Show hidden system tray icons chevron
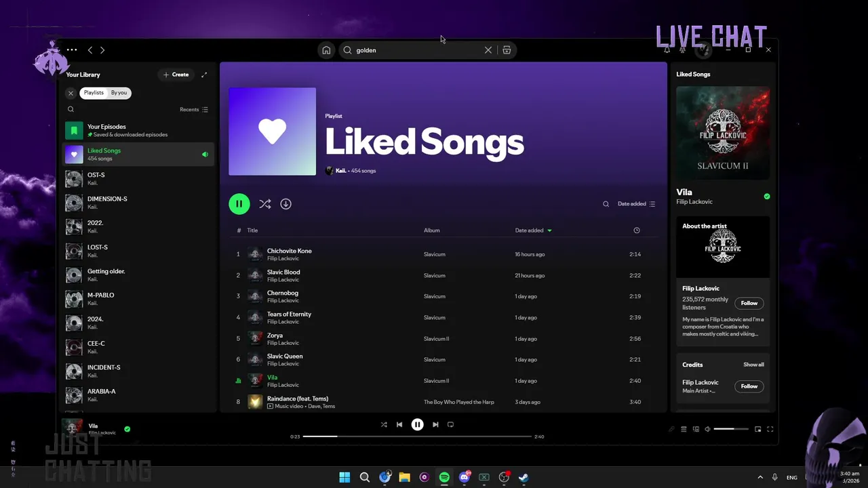The image size is (868, 488). [760, 477]
